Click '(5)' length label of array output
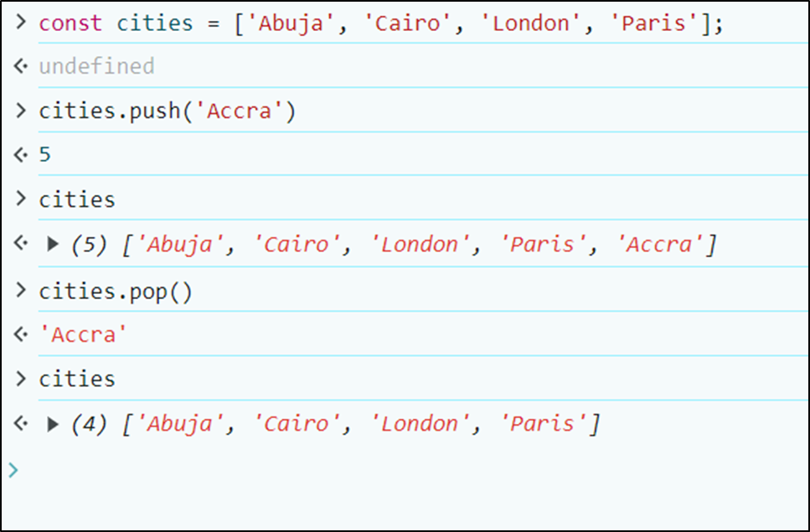This screenshot has width=810, height=532. [x=90, y=245]
